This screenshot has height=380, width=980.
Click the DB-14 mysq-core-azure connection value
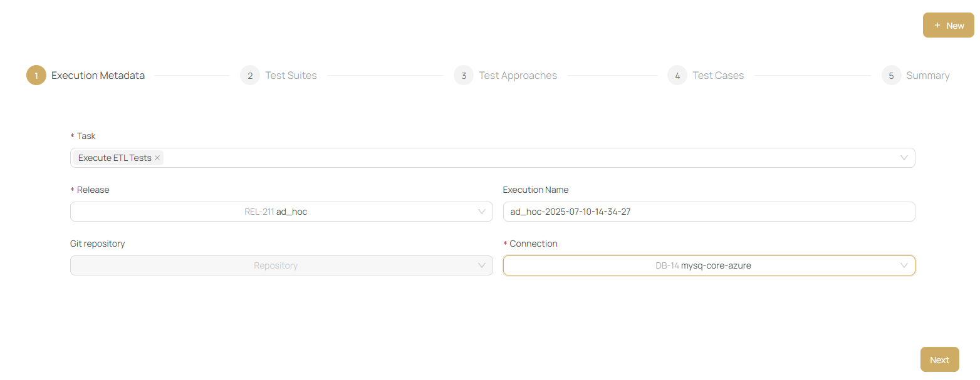click(x=703, y=265)
